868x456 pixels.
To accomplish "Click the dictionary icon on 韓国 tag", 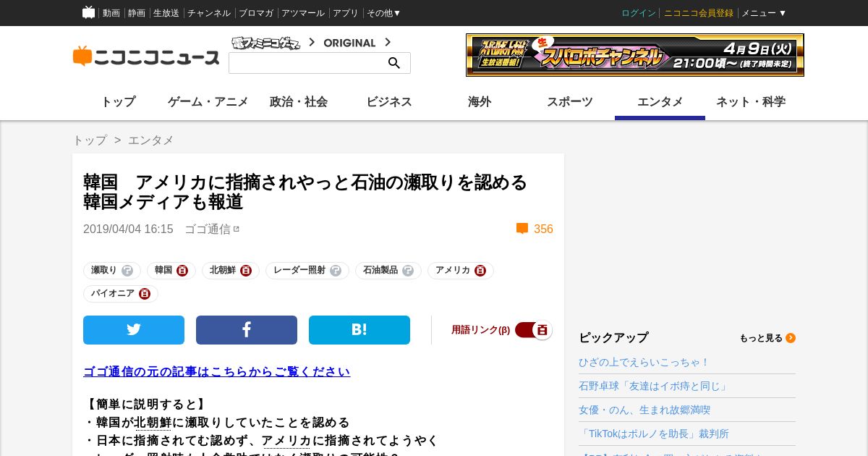I will click(x=182, y=271).
